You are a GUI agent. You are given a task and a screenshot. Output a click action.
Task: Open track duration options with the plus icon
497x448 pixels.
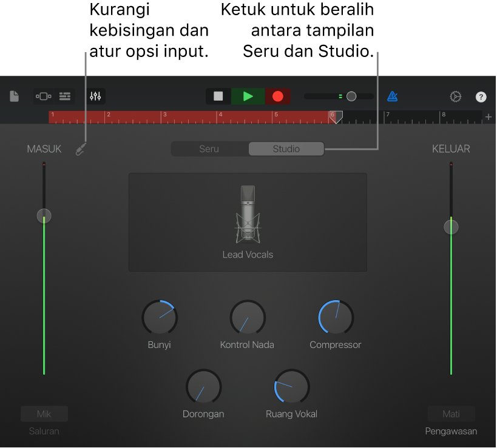(x=489, y=117)
